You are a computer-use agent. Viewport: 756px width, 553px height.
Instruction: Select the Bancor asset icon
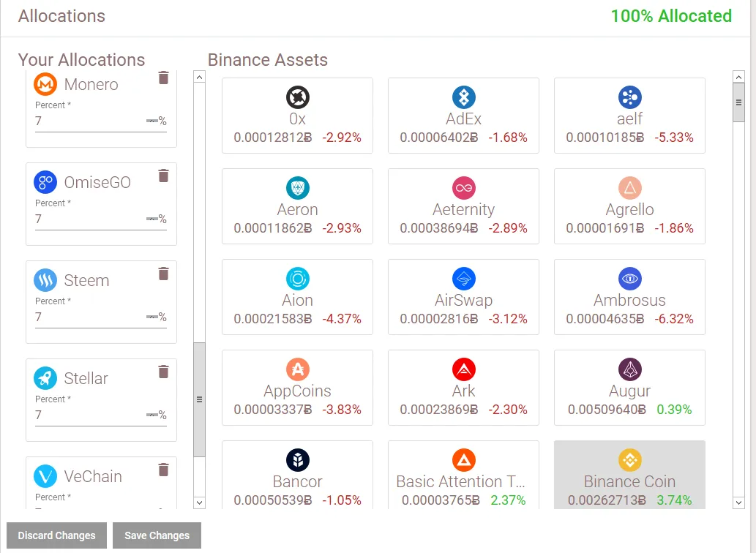pyautogui.click(x=297, y=460)
